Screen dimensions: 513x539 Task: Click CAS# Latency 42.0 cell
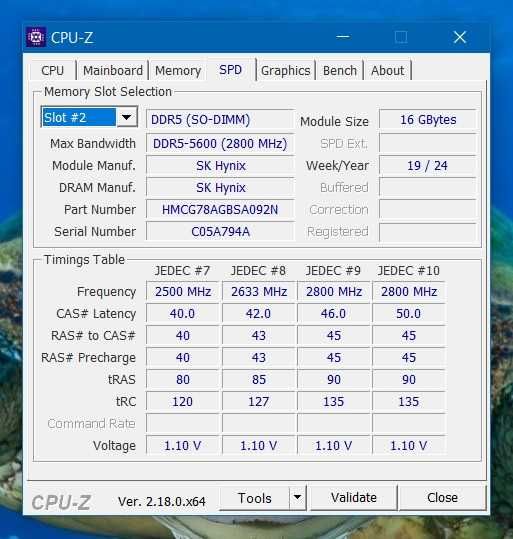tap(259, 314)
